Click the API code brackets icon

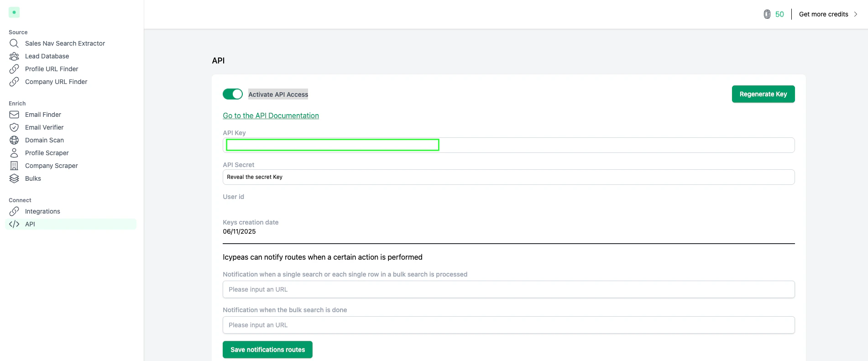14,224
